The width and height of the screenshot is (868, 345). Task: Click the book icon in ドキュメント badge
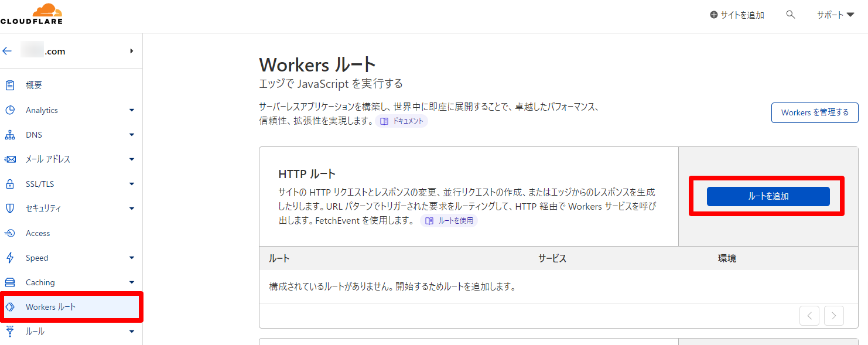tap(384, 121)
